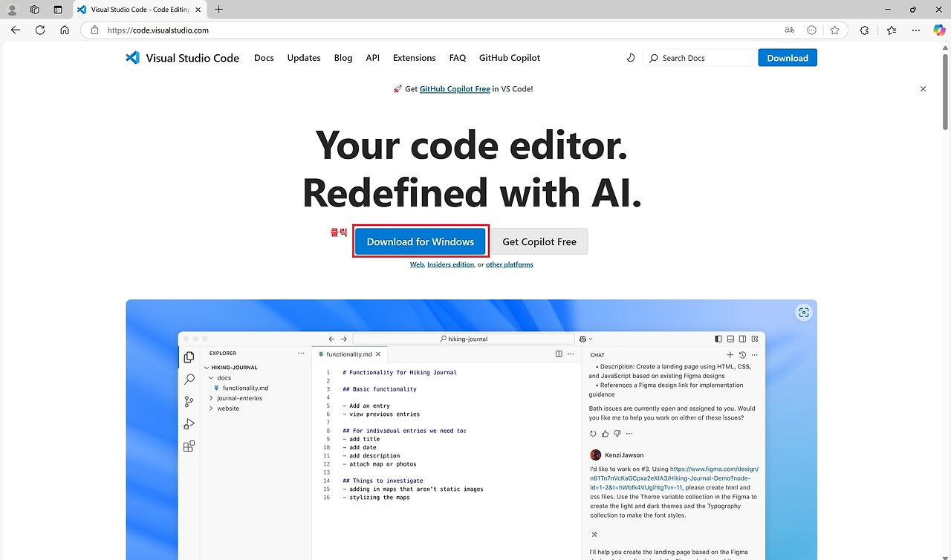Dismiss the Copilot announcement banner

click(x=924, y=89)
